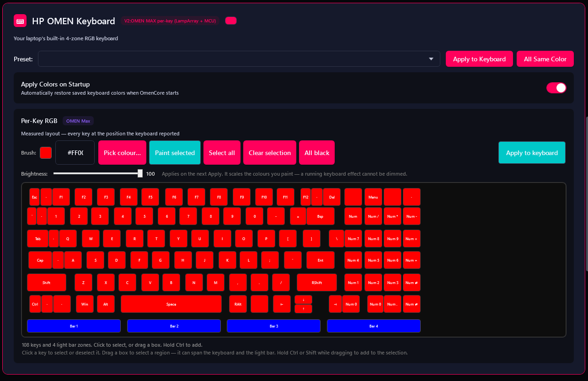Screen dimensions: 588x381
Task: Select the F8 key
Action: point(219,197)
